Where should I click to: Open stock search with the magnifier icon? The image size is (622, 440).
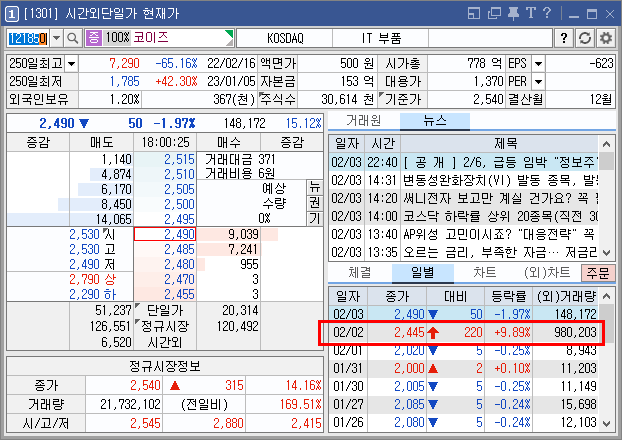tap(73, 38)
